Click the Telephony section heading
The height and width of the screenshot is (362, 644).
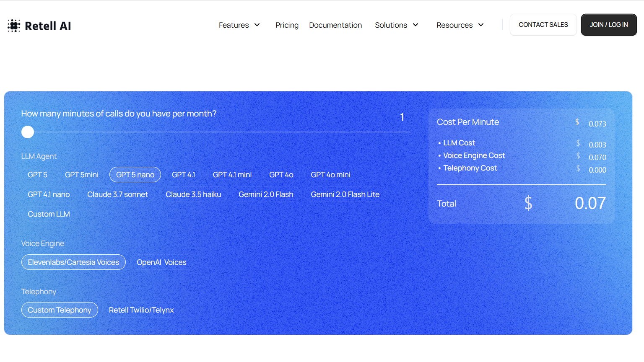(39, 292)
